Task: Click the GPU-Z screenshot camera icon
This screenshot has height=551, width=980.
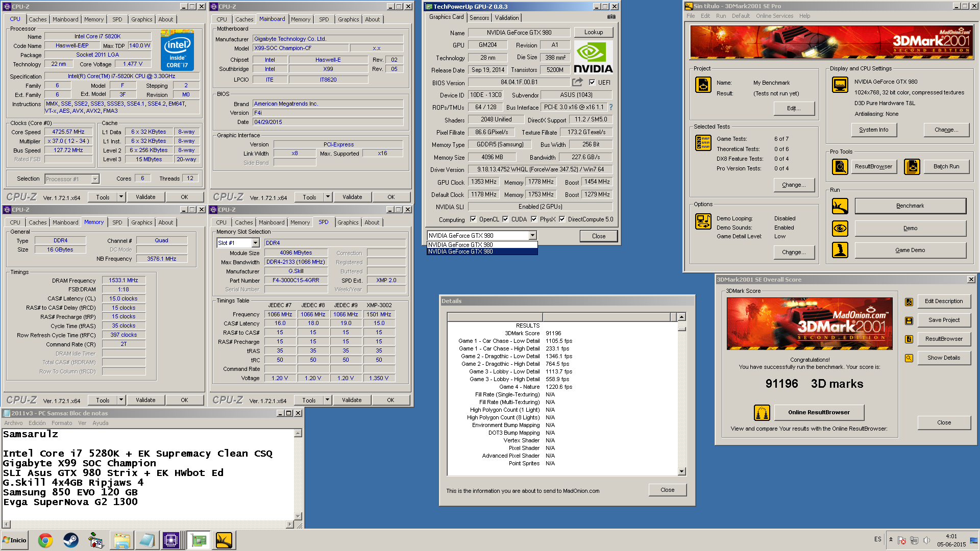Action: point(611,17)
